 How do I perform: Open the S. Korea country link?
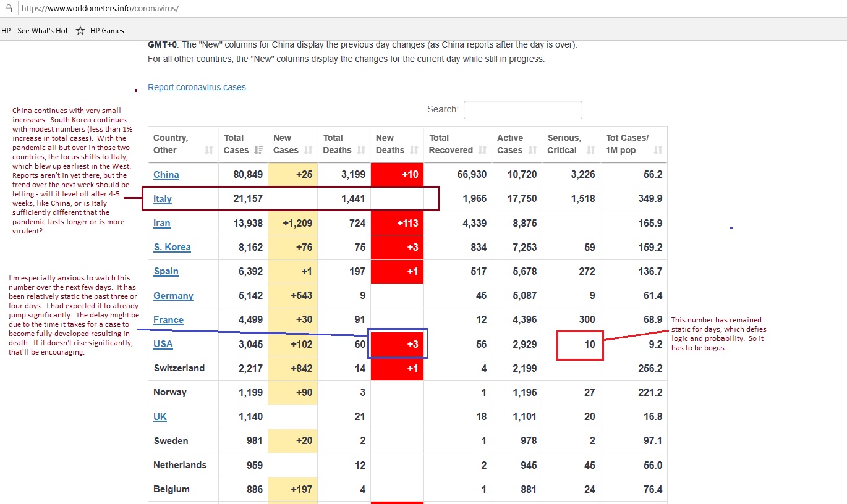(172, 247)
